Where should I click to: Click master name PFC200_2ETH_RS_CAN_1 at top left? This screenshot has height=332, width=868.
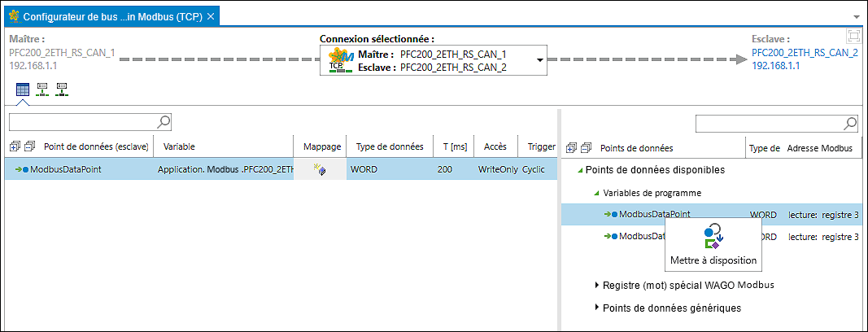tap(62, 53)
